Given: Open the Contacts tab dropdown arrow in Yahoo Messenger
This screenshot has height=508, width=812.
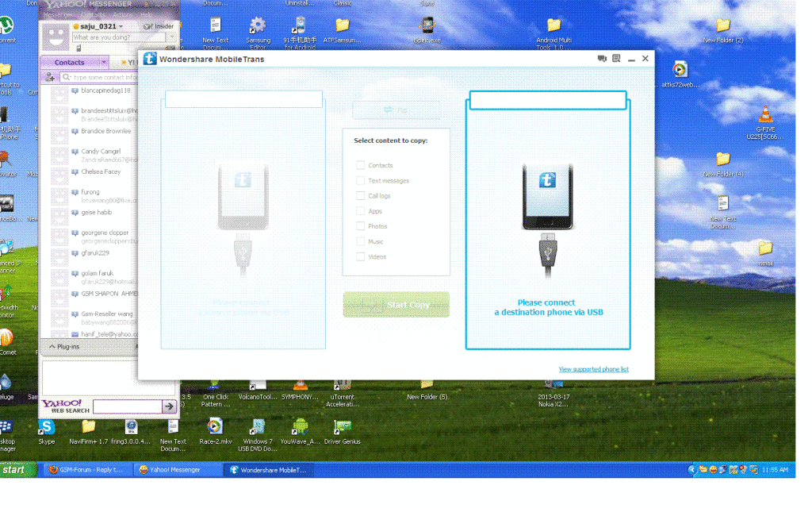Looking at the screenshot, I should [x=104, y=62].
